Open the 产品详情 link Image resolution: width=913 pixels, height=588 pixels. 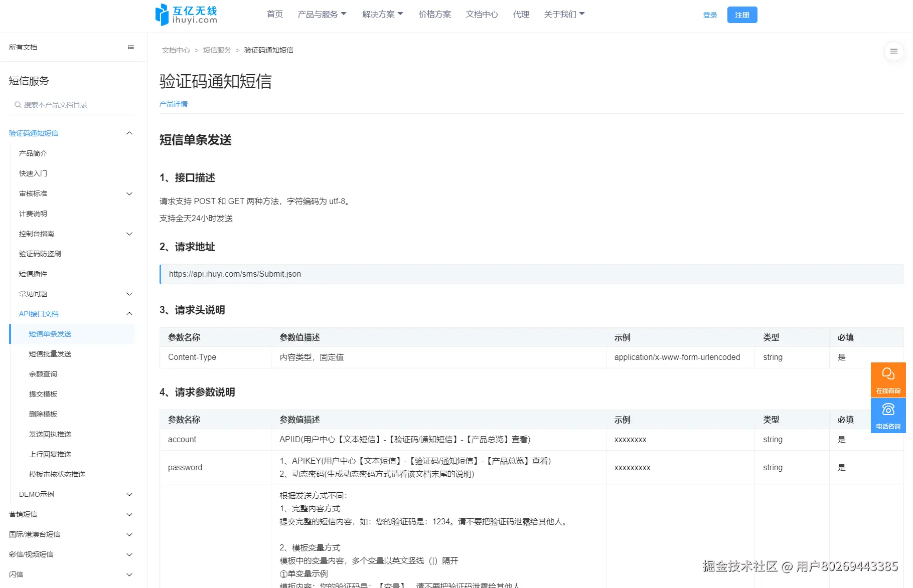click(x=173, y=104)
